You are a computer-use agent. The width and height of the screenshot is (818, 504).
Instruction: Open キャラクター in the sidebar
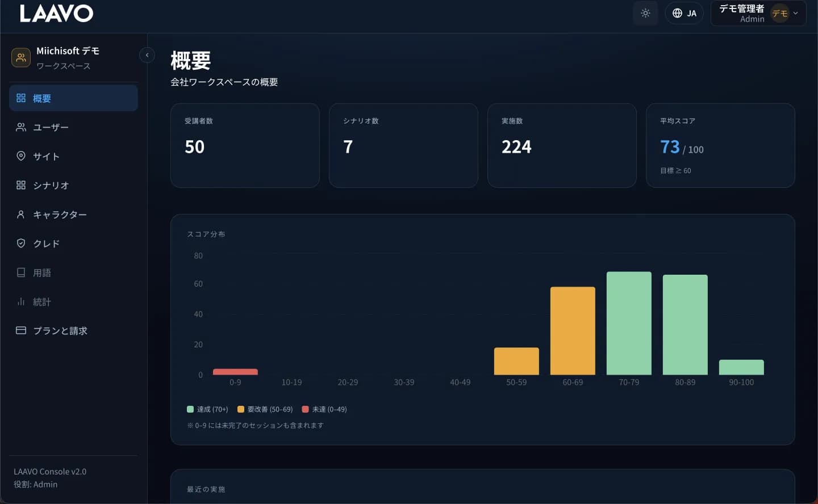(73, 215)
